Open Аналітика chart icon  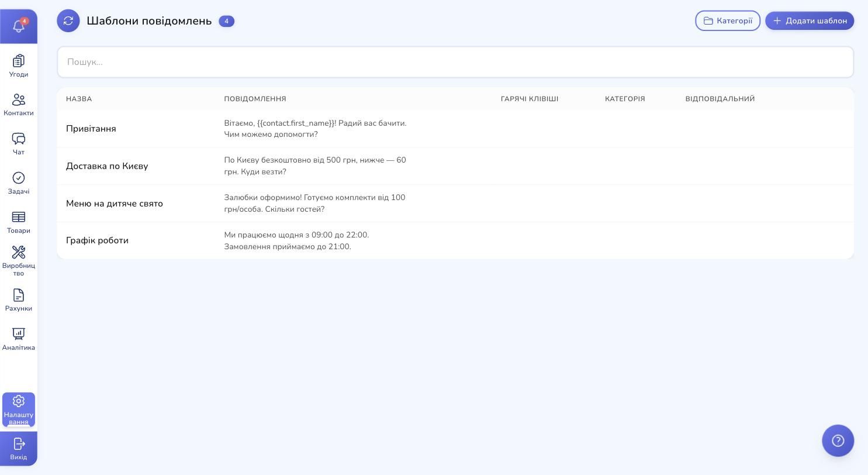(19, 334)
